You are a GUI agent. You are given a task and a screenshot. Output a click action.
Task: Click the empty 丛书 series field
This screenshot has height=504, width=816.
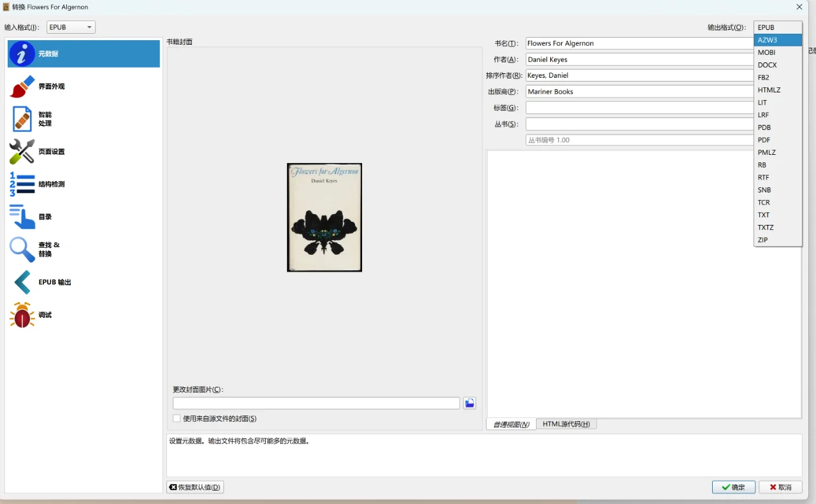pyautogui.click(x=639, y=124)
